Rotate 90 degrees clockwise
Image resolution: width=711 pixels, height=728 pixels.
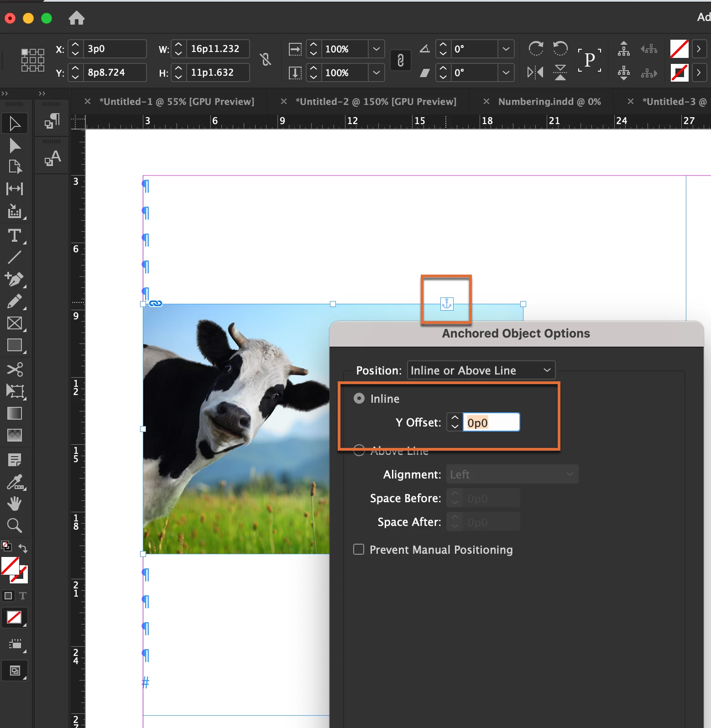pyautogui.click(x=536, y=48)
